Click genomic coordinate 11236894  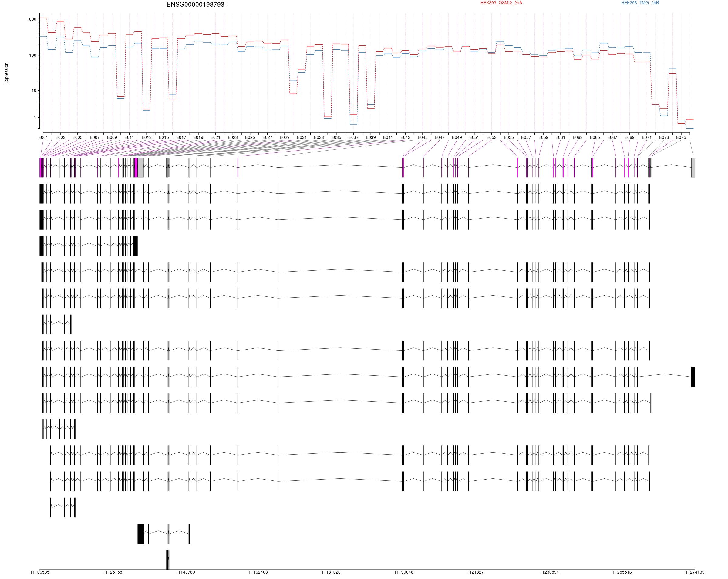pos(549,572)
